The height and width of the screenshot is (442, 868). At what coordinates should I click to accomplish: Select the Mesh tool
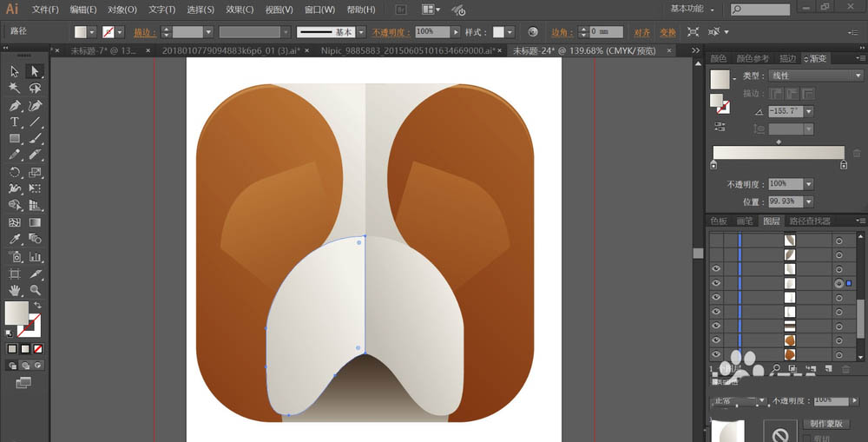(15, 222)
